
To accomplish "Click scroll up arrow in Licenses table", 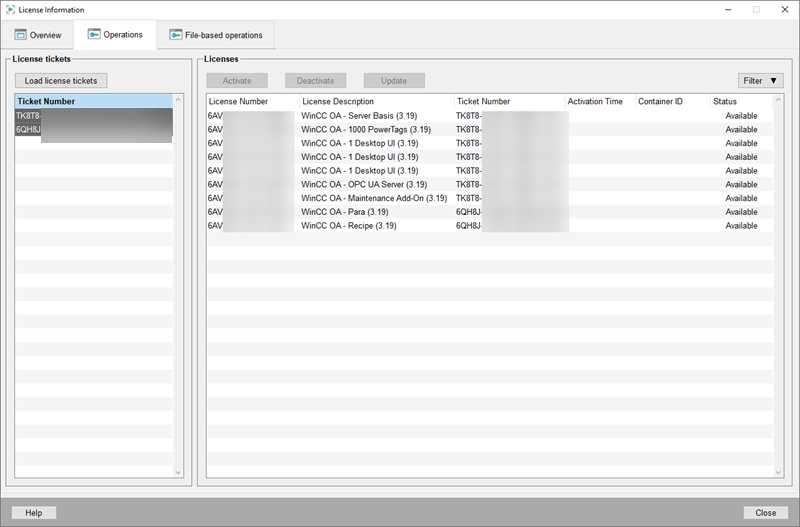I will coord(778,99).
